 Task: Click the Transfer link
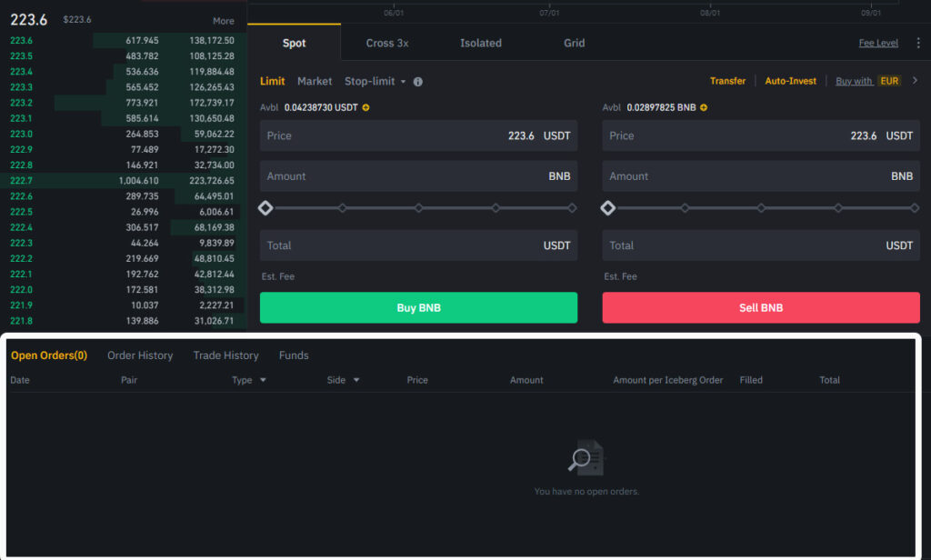pos(728,81)
